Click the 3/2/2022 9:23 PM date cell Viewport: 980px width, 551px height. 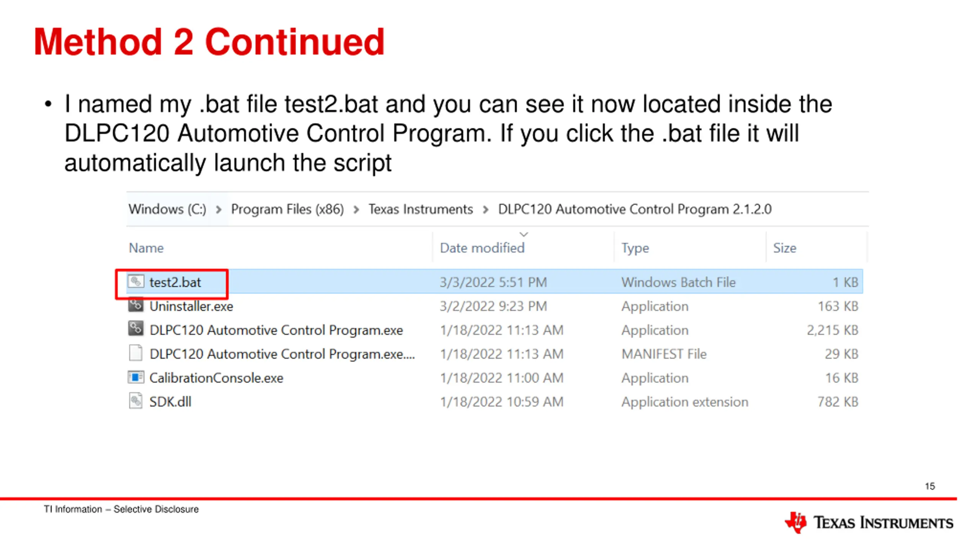493,306
